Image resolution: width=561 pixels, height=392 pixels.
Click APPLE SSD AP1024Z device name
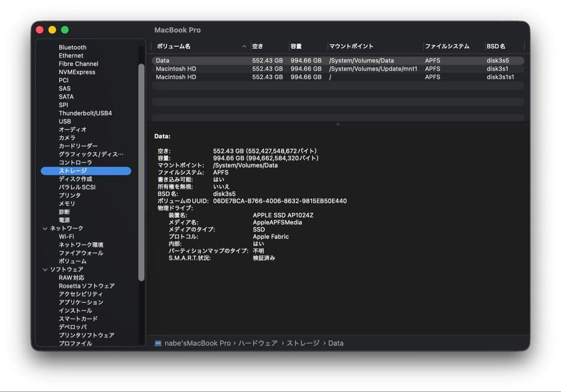[283, 215]
